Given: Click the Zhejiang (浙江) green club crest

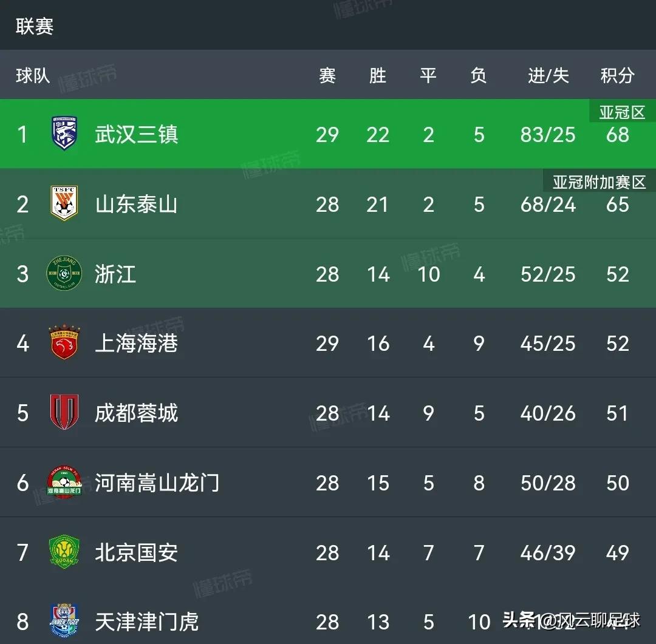Looking at the screenshot, I should pos(64,274).
